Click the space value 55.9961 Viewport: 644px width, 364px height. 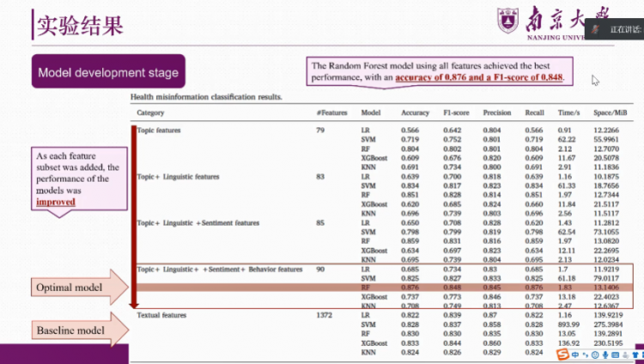point(606,140)
